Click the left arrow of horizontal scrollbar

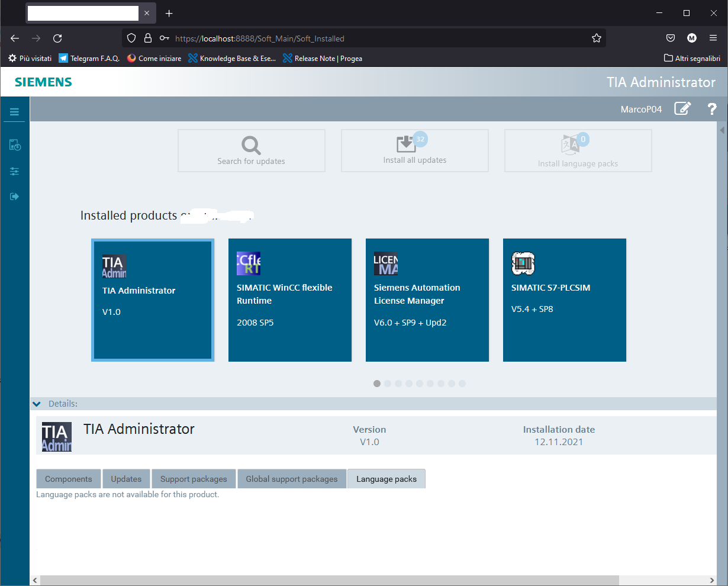pos(35,581)
